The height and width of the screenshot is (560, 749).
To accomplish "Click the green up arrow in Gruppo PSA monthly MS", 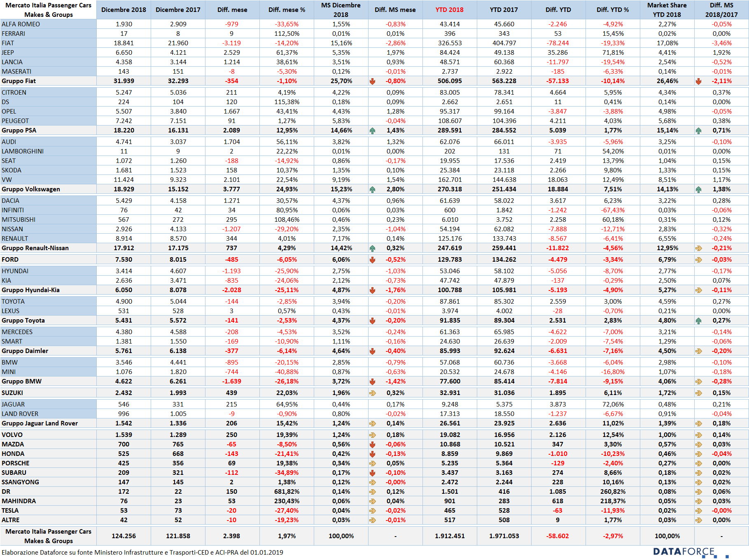I will (x=372, y=130).
